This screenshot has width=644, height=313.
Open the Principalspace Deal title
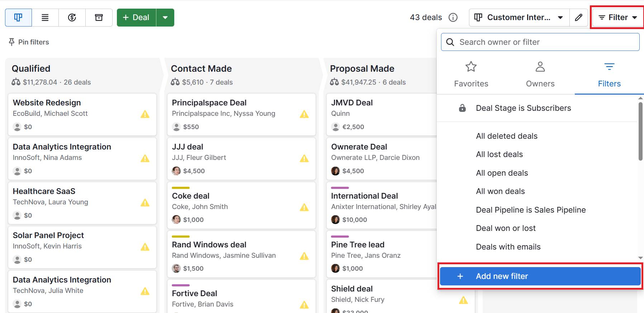pyautogui.click(x=209, y=103)
